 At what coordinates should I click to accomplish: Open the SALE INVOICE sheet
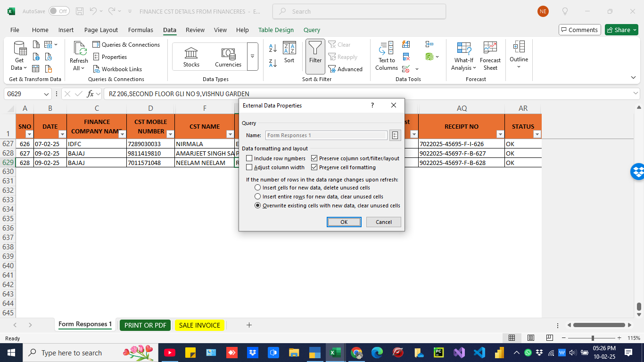199,325
